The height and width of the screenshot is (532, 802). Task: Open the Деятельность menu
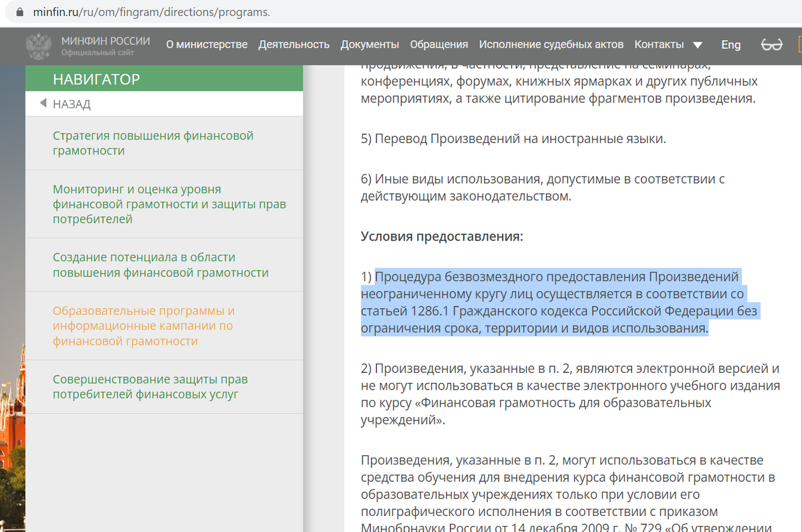coord(294,45)
